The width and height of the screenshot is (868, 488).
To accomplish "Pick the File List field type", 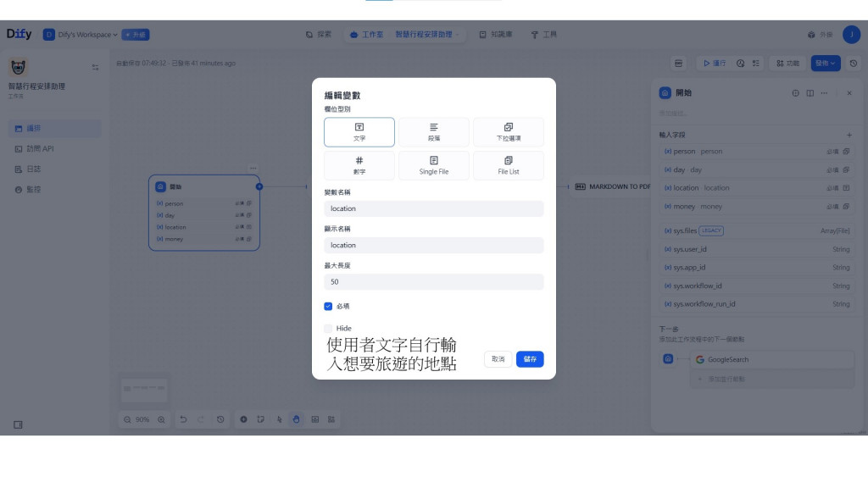I will coord(509,165).
